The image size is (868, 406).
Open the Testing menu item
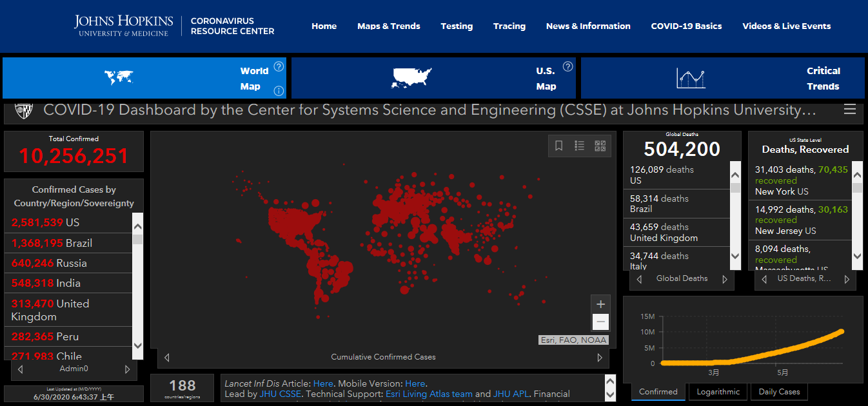[457, 26]
